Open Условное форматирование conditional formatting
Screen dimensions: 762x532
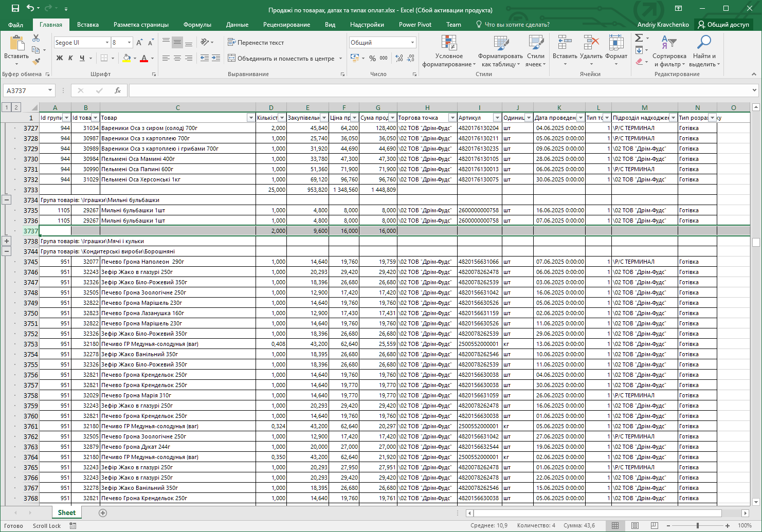449,51
